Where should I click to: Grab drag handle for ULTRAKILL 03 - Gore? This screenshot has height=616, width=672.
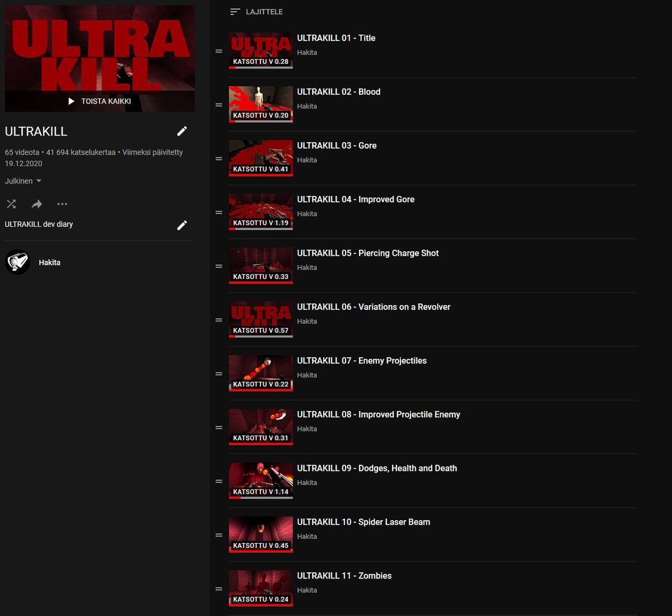tap(219, 158)
